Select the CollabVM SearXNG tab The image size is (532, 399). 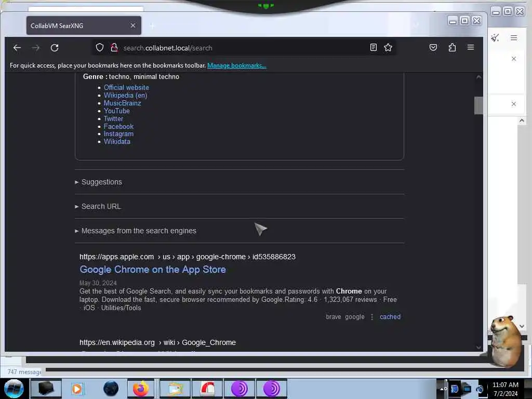coord(84,25)
